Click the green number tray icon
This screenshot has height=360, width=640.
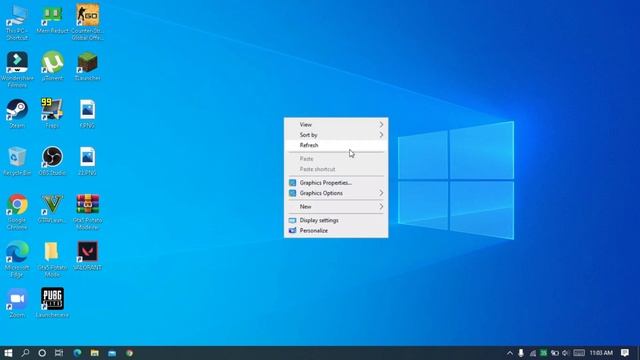pyautogui.click(x=544, y=353)
